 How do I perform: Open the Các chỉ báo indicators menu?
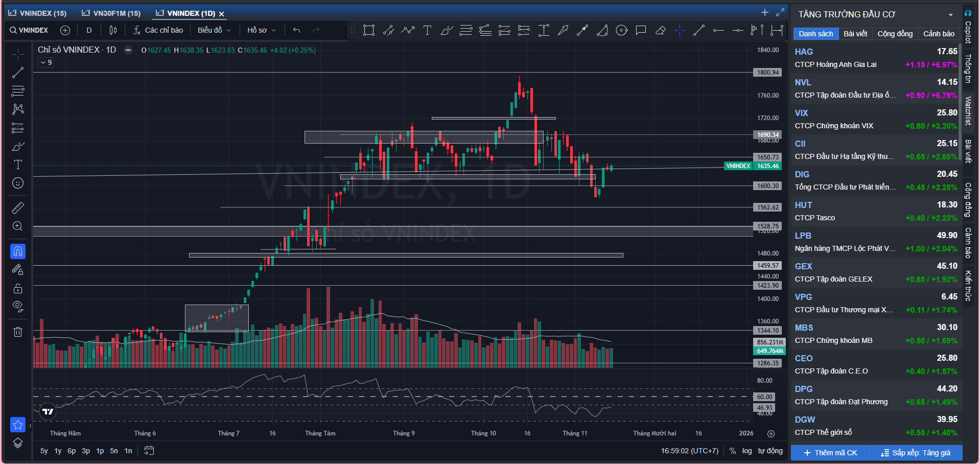158,30
